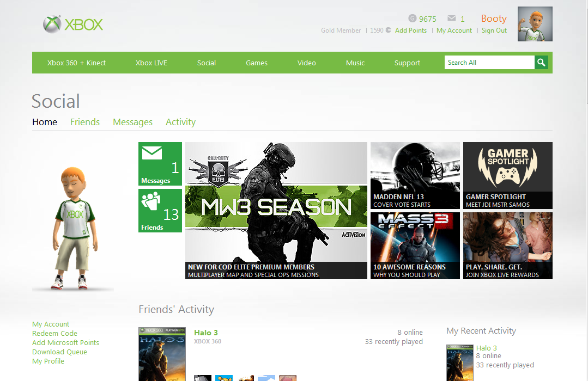Click the gamer avatar picture in header
588x381 pixels.
(535, 24)
